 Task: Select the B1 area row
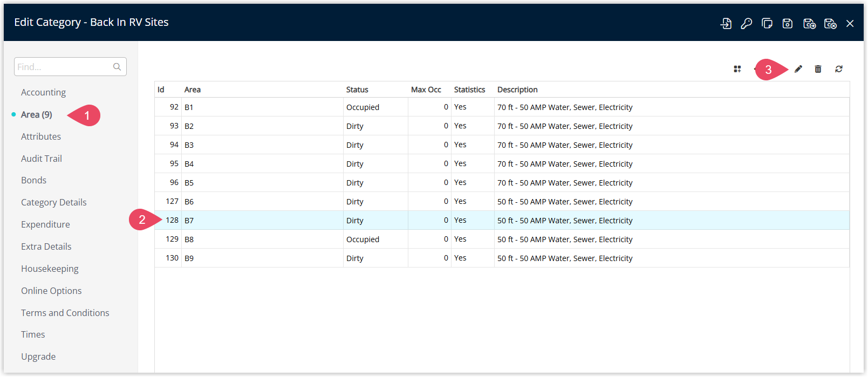click(x=502, y=107)
